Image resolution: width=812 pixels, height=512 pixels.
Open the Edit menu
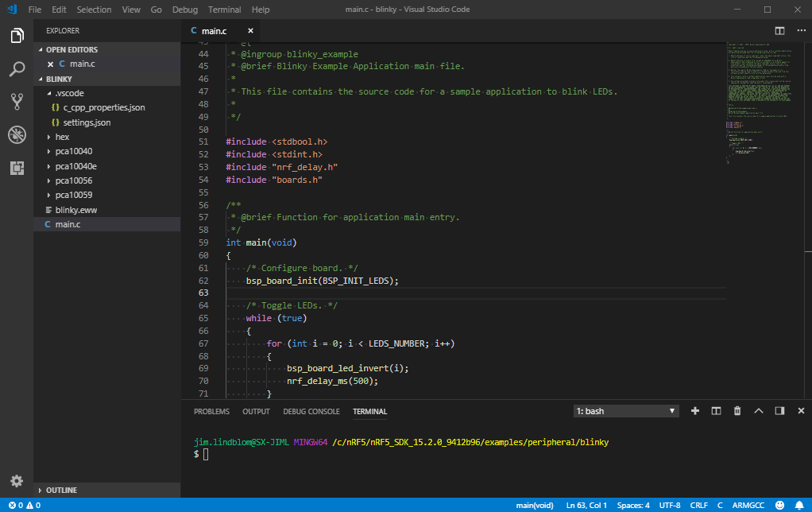59,10
